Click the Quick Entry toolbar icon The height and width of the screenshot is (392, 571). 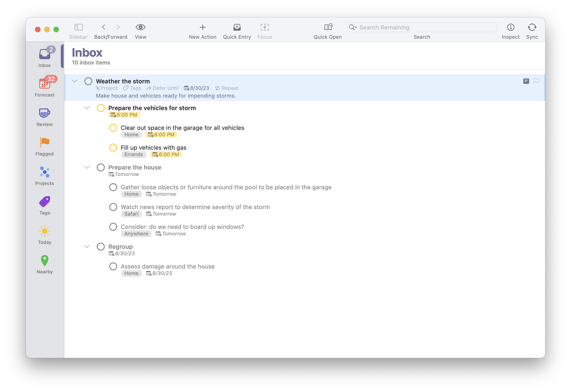[x=237, y=27]
